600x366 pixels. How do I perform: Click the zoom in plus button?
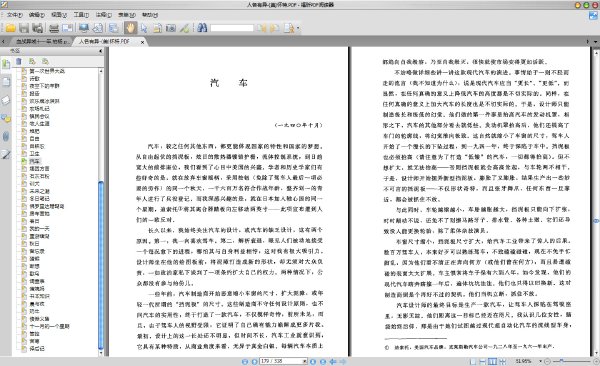(596, 361)
